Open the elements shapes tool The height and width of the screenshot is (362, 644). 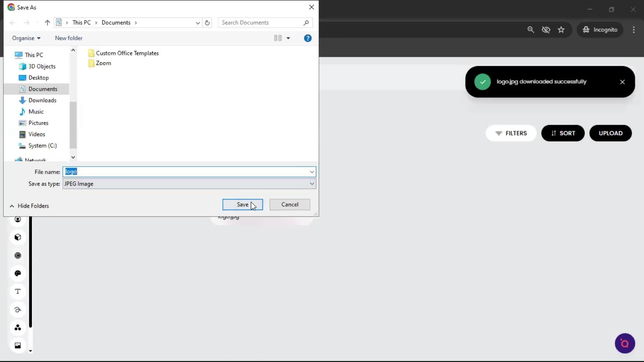pos(18,328)
